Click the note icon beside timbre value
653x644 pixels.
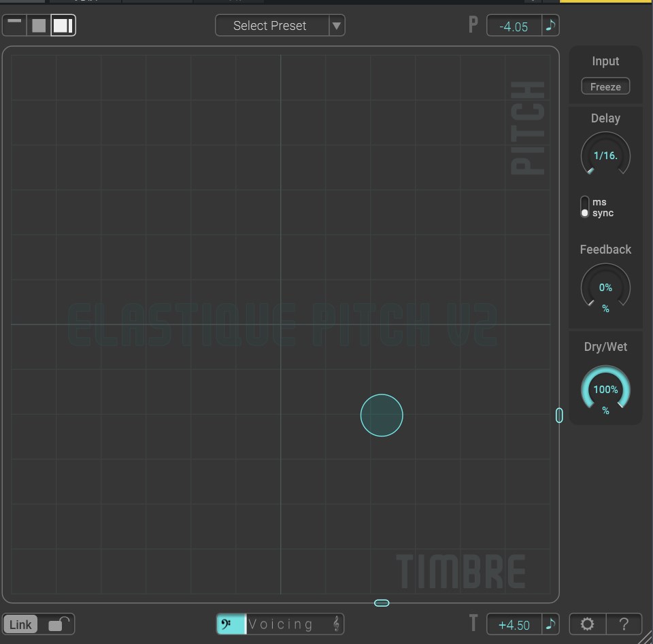click(x=550, y=624)
